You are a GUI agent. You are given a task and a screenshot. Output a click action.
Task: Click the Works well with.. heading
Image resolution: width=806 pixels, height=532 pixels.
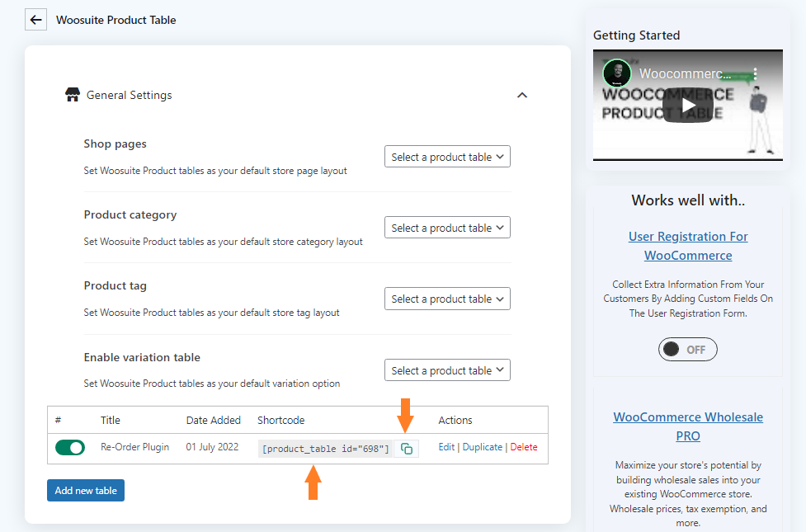coord(688,200)
